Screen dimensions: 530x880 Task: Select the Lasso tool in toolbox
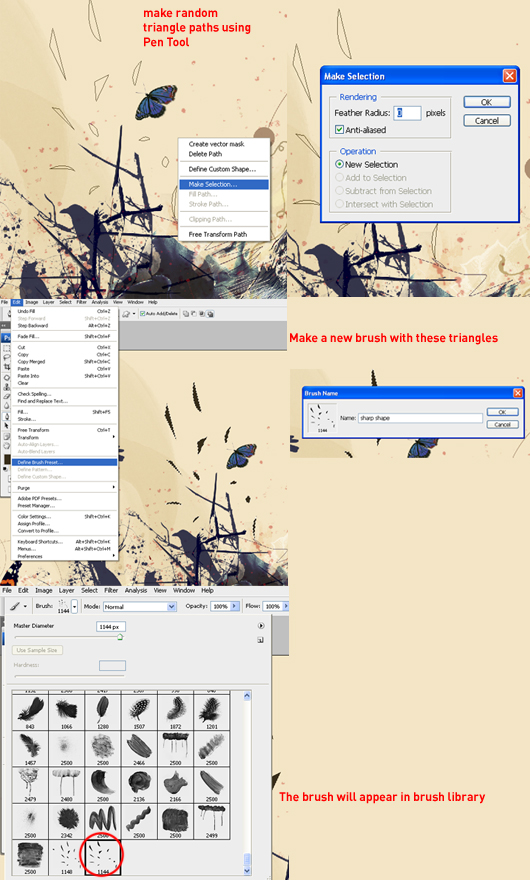(x=7, y=357)
